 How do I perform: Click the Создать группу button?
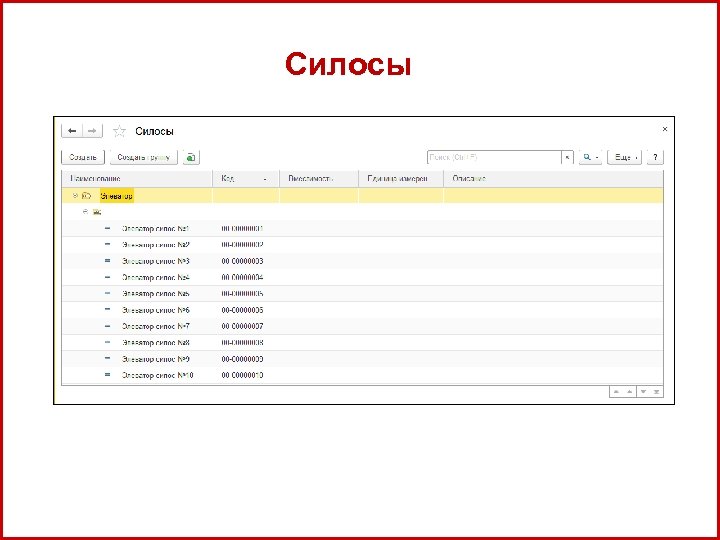(144, 158)
